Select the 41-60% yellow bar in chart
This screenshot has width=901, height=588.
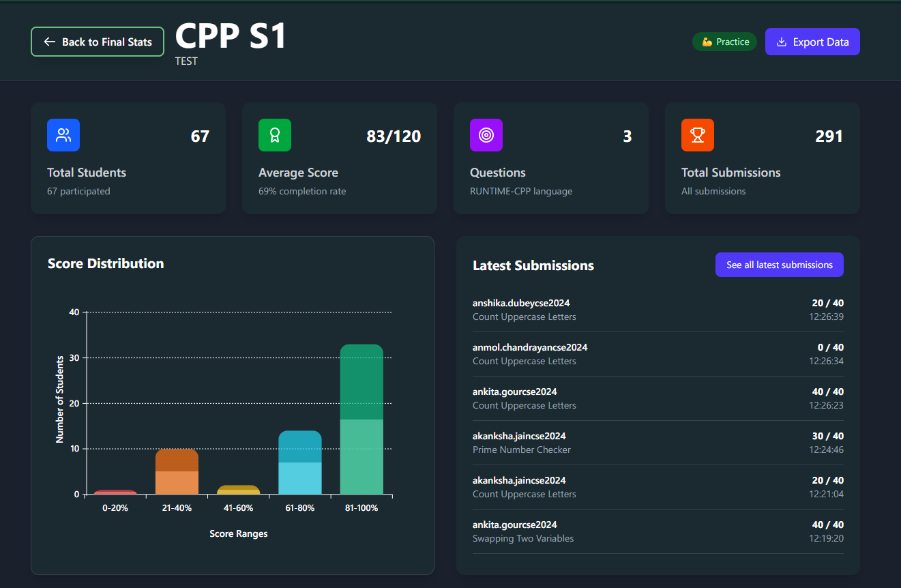[x=238, y=490]
